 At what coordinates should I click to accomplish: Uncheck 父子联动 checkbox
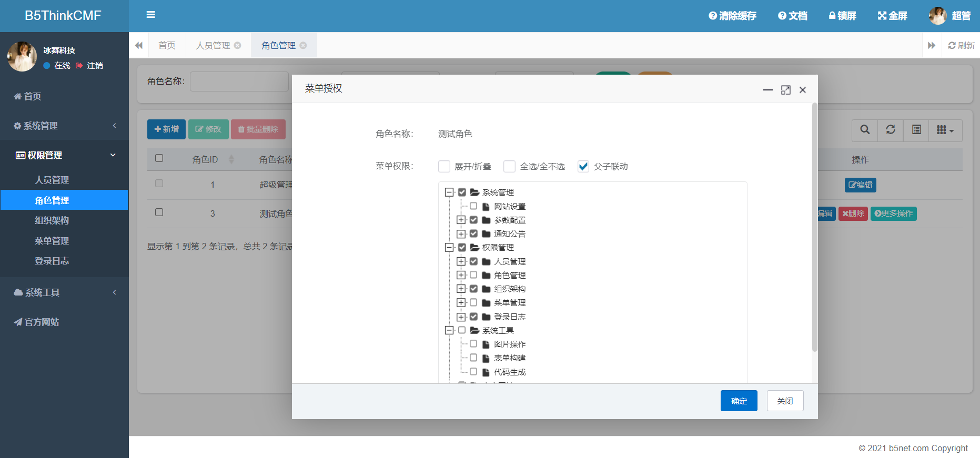tap(583, 167)
